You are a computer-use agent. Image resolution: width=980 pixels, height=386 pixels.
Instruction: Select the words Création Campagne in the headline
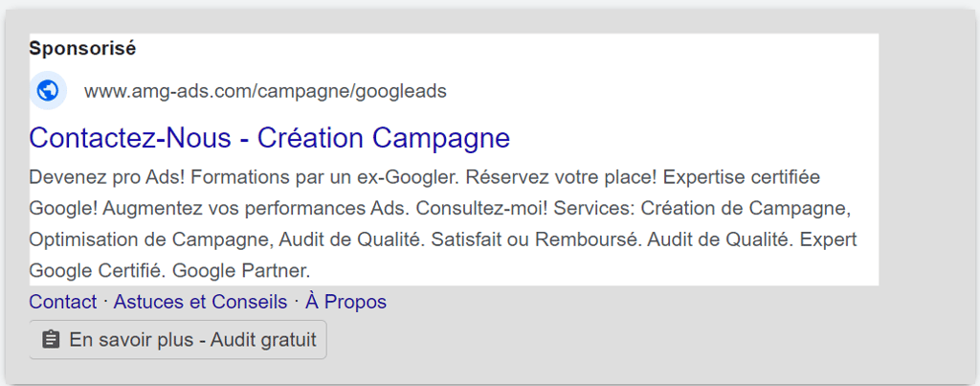pyautogui.click(x=384, y=138)
